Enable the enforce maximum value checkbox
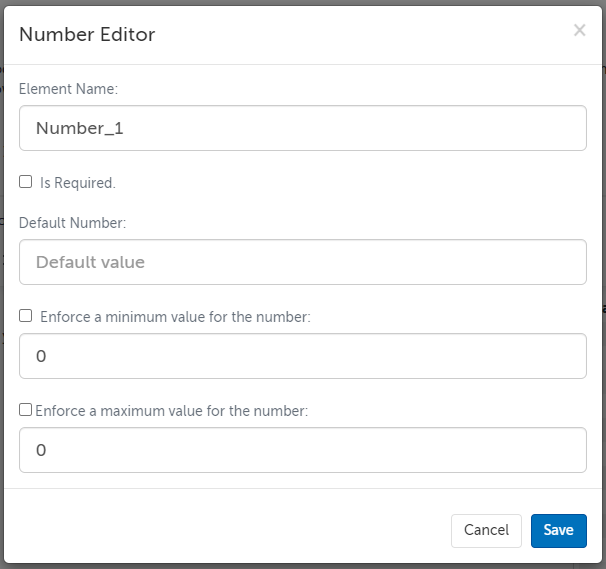This screenshot has height=569, width=606. [26, 409]
